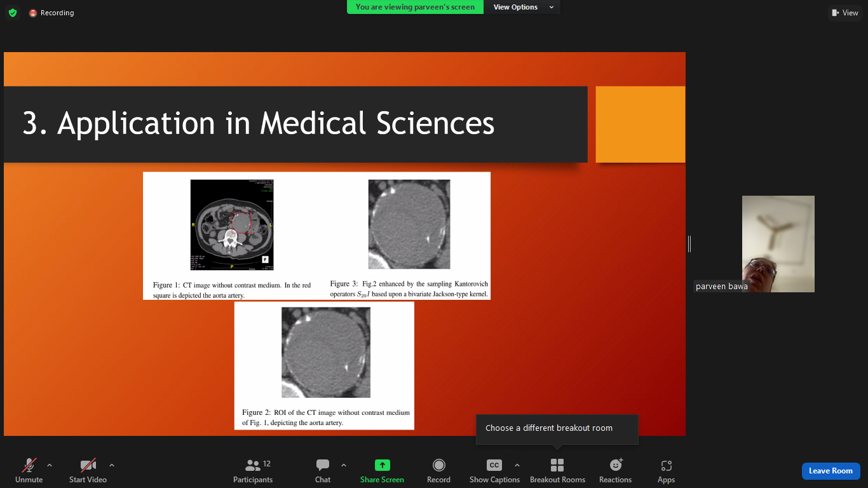This screenshot has width=868, height=488.
Task: Click the divider handle beside shared screen
Action: pos(689,243)
